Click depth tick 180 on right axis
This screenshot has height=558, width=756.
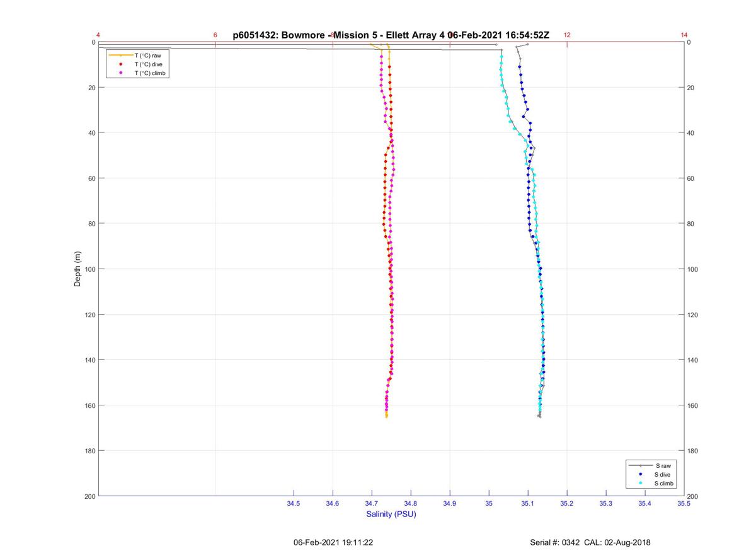pos(693,451)
